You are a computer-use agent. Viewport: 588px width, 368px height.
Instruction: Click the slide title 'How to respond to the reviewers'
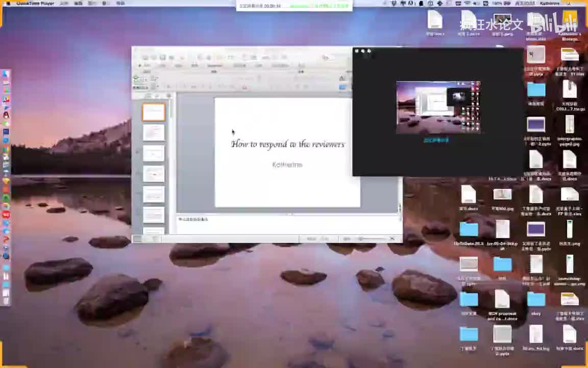pyautogui.click(x=288, y=144)
